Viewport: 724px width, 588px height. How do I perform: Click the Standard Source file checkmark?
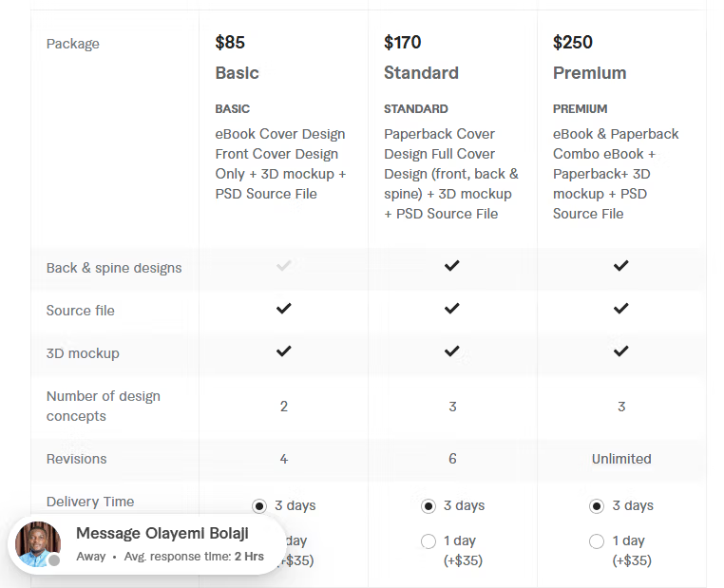click(x=452, y=309)
